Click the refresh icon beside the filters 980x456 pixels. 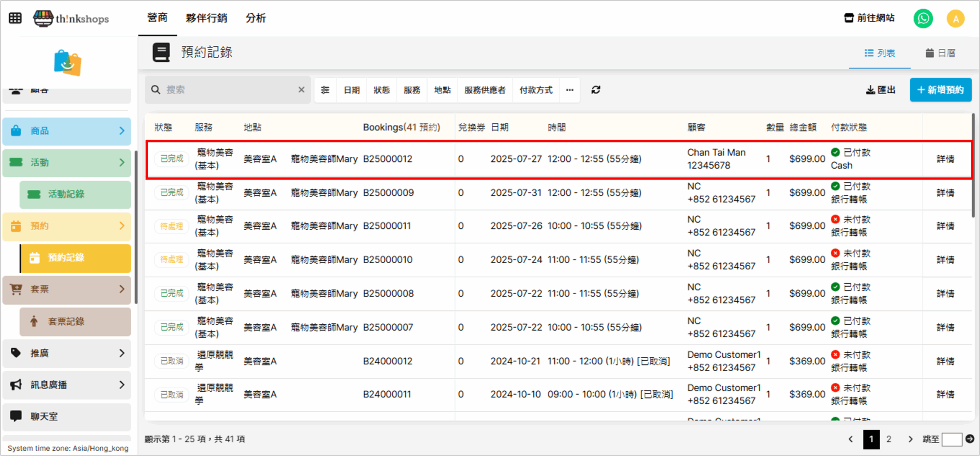[596, 90]
